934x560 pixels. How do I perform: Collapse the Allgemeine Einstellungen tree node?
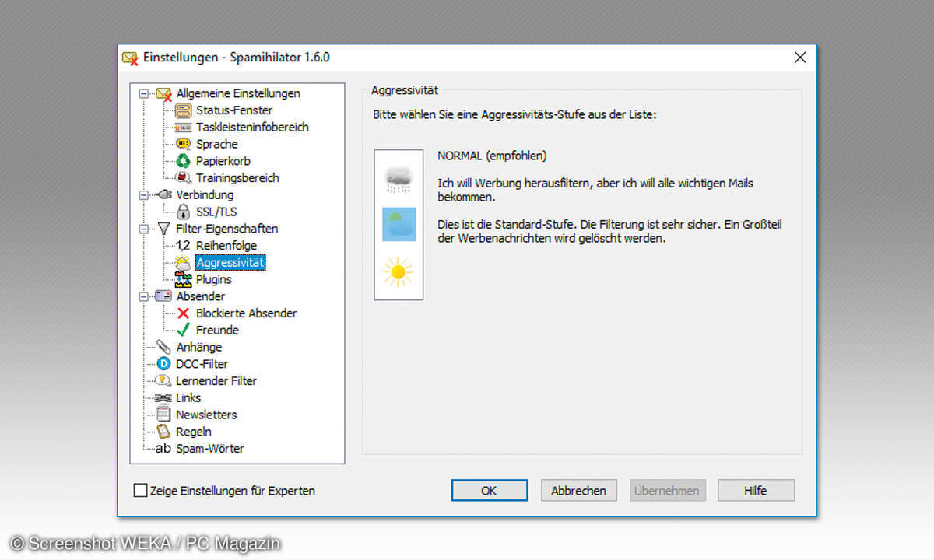point(143,94)
